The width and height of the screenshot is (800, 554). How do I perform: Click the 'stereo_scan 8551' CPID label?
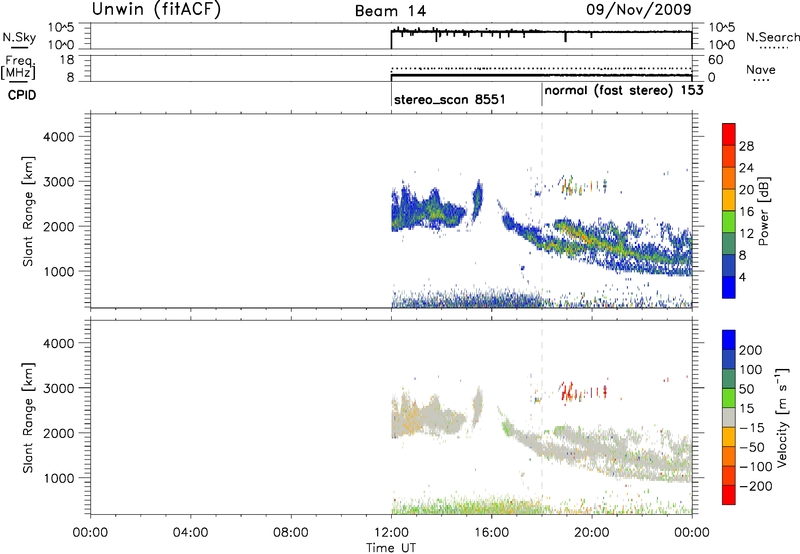click(x=449, y=99)
